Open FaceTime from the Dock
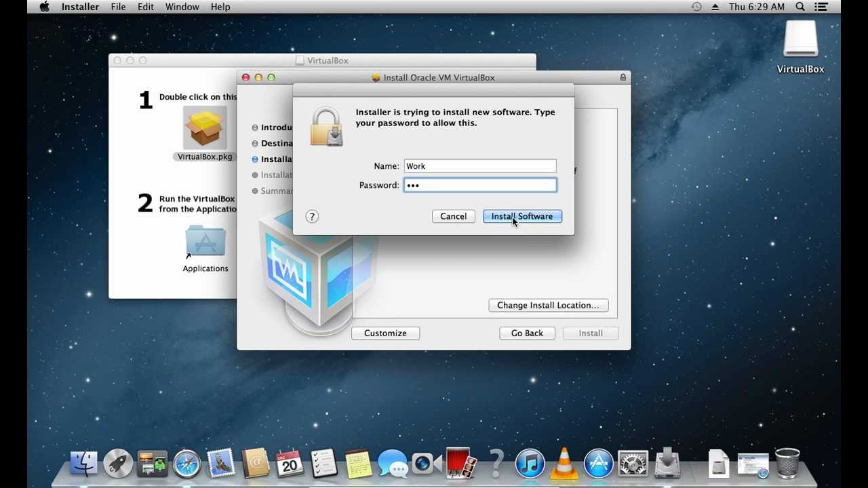 427,464
